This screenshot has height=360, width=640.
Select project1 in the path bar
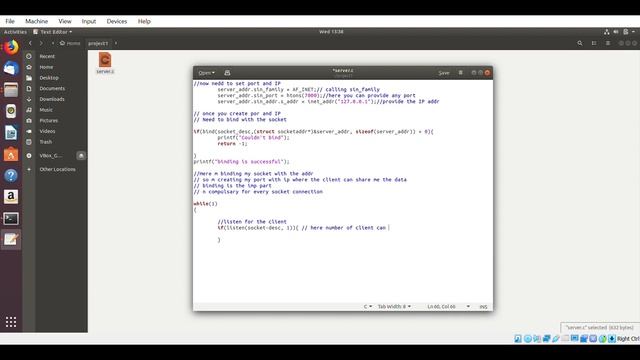click(98, 43)
